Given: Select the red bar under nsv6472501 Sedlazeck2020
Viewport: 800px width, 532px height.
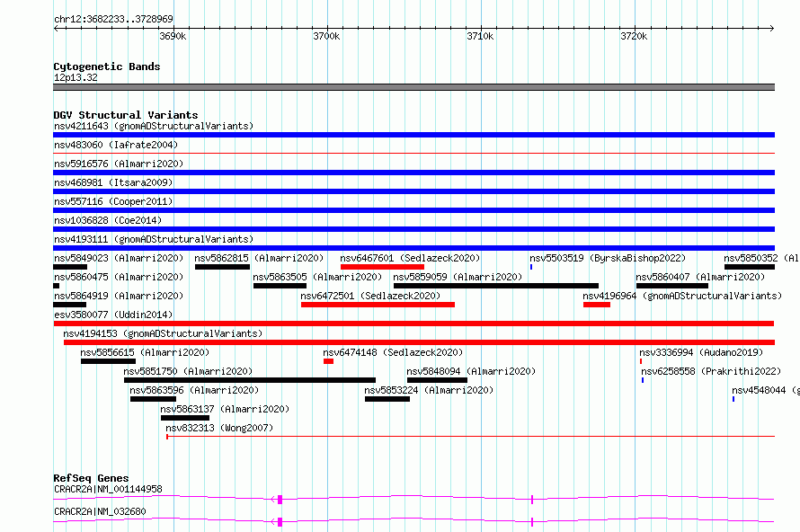Looking at the screenshot, I should (x=378, y=305).
